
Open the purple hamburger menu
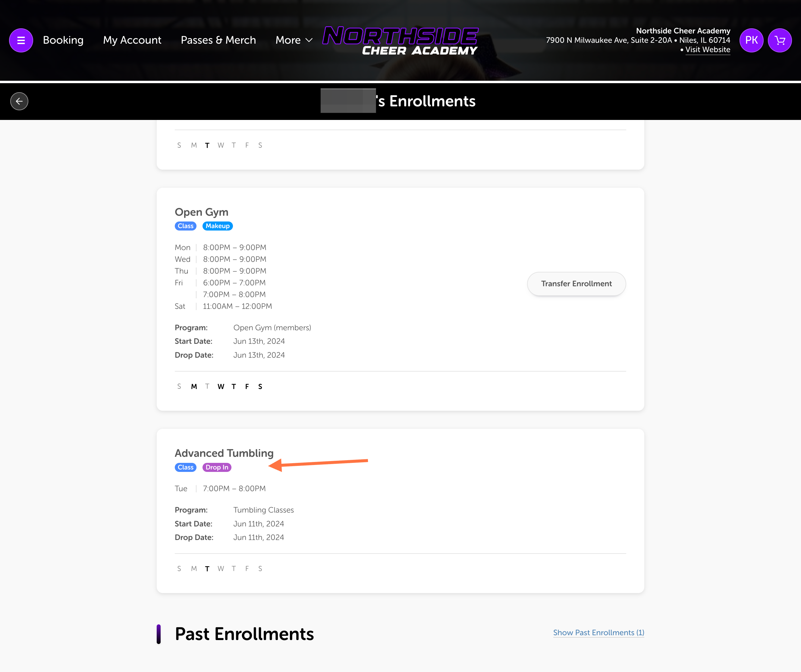[x=21, y=40]
